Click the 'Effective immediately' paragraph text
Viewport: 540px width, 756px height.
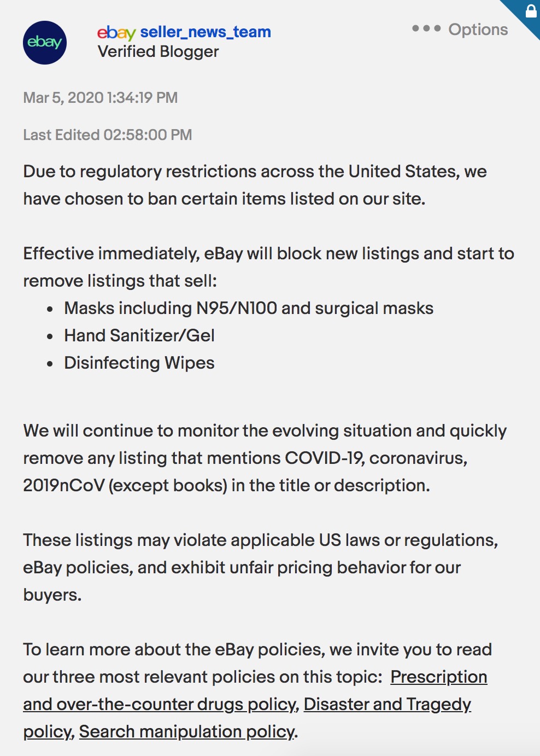[268, 267]
